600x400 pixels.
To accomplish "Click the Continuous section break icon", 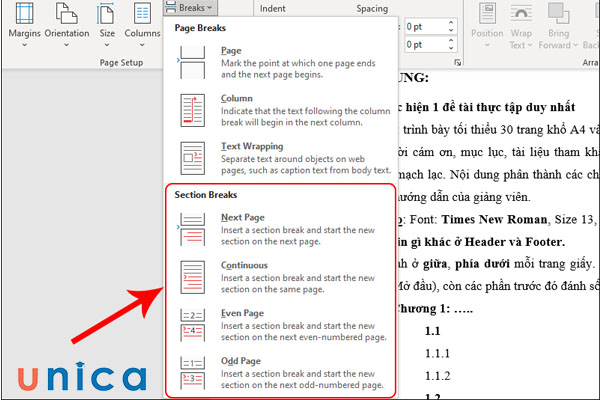I will [192, 277].
